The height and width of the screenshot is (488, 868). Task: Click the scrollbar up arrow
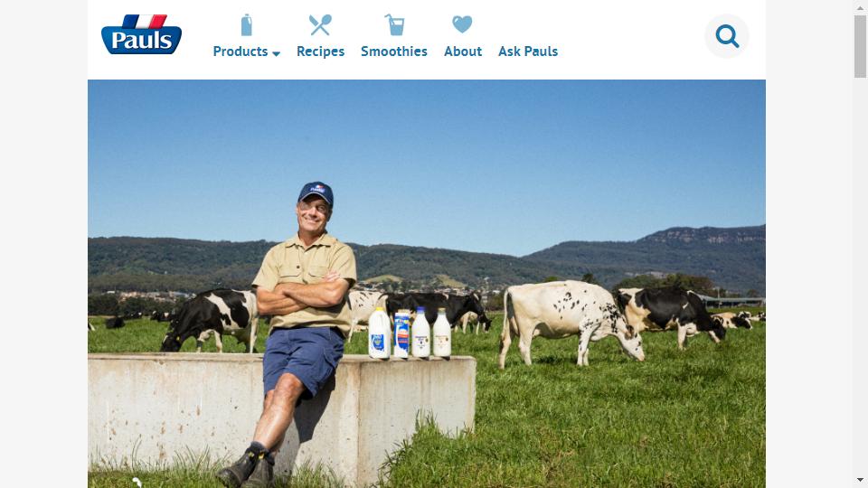860,6
